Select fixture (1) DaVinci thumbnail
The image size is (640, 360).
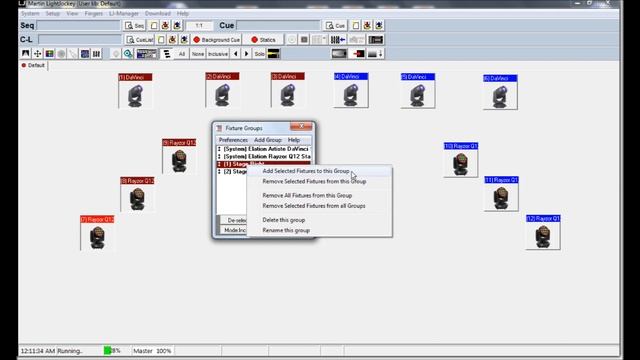coord(135,91)
